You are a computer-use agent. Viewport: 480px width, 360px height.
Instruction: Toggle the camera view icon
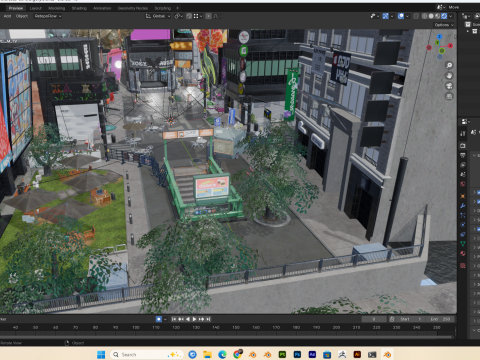[x=449, y=86]
